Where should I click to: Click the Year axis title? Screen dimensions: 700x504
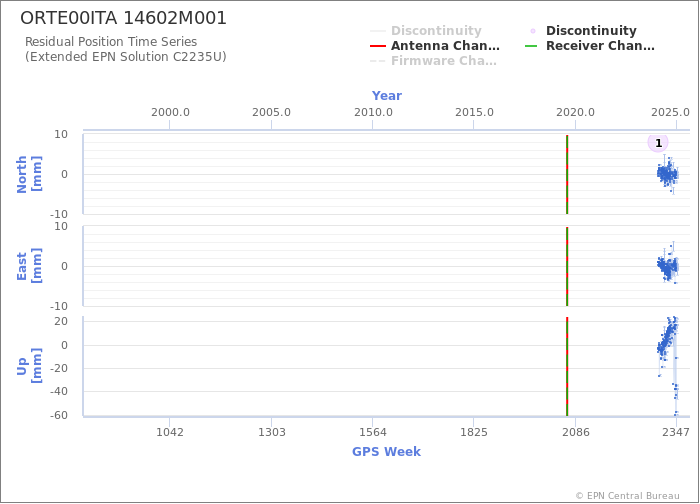click(x=387, y=96)
